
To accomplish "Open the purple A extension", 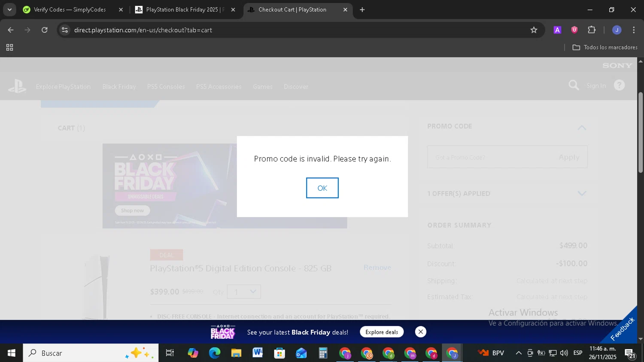I will 557,30.
